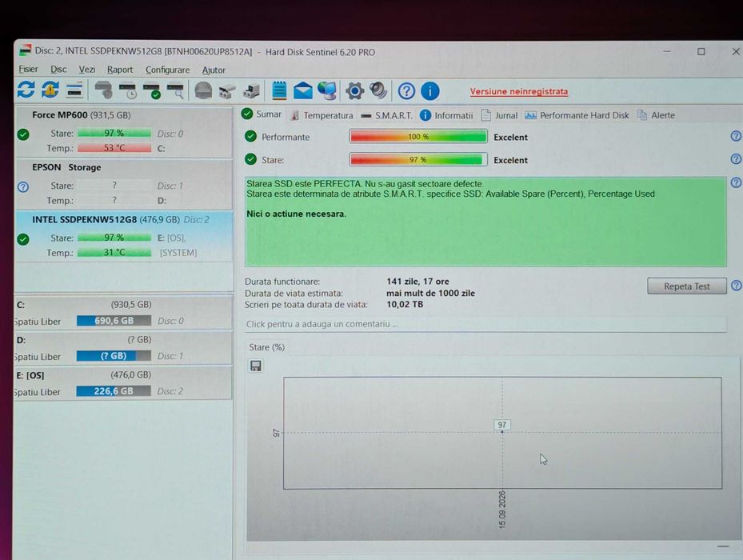This screenshot has height=560, width=743.
Task: Click help icon next to Performante bar
Action: (736, 136)
